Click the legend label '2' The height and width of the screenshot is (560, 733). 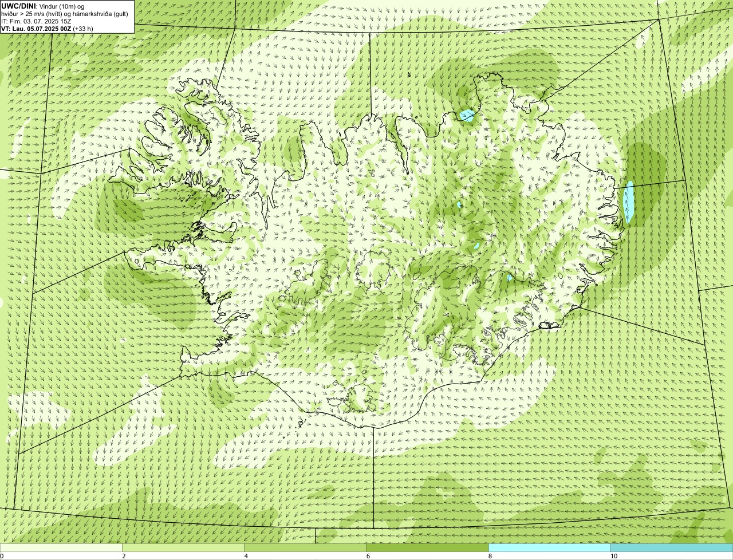124,556
